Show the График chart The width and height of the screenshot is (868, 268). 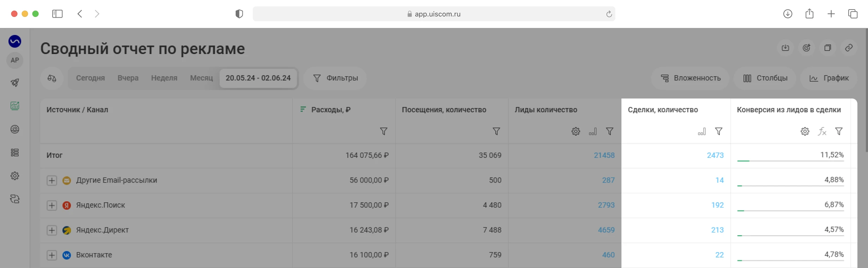click(829, 78)
